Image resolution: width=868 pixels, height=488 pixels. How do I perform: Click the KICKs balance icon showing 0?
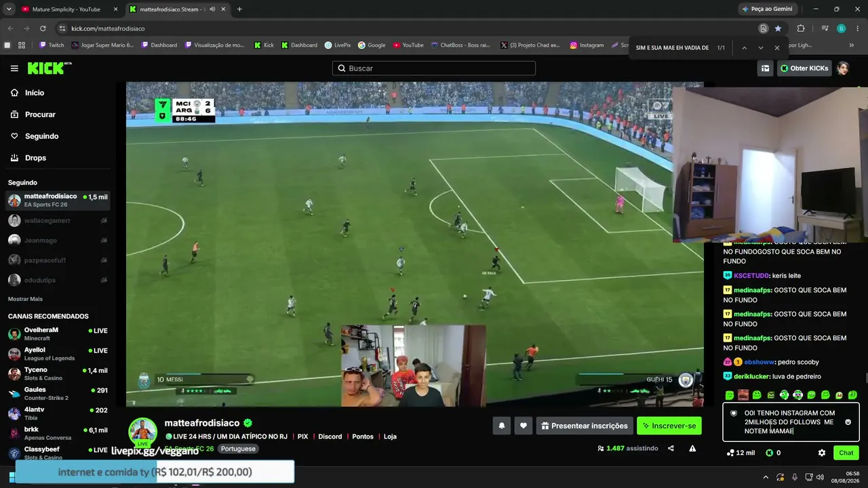[x=773, y=453]
